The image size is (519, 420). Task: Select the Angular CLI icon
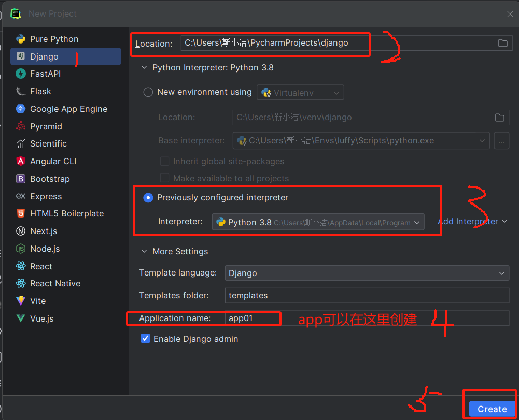click(21, 161)
